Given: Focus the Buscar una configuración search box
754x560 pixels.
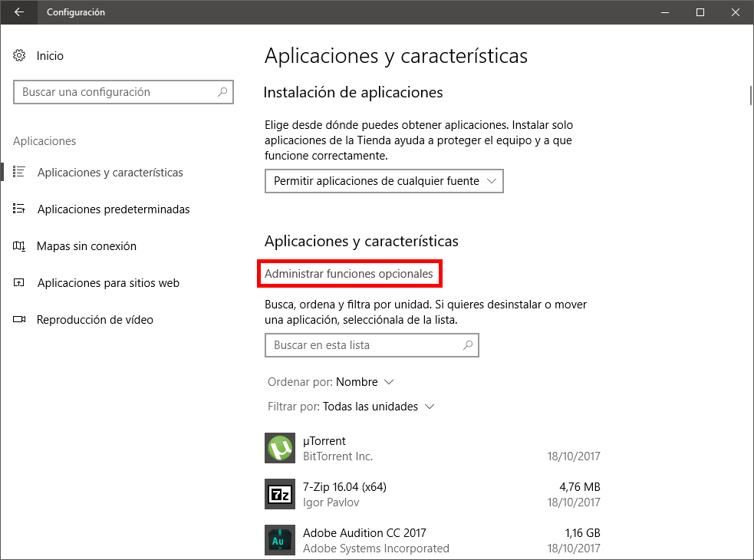Looking at the screenshot, I should click(x=115, y=92).
